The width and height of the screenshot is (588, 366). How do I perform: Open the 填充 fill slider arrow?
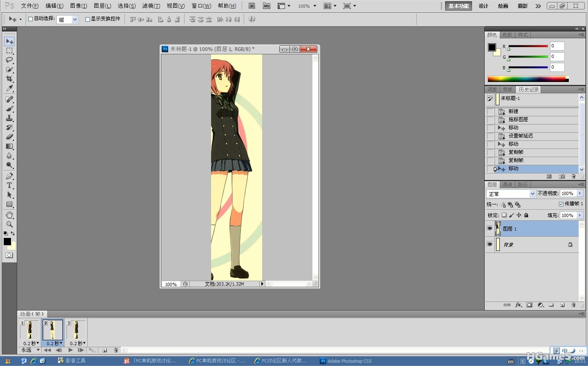coord(579,215)
